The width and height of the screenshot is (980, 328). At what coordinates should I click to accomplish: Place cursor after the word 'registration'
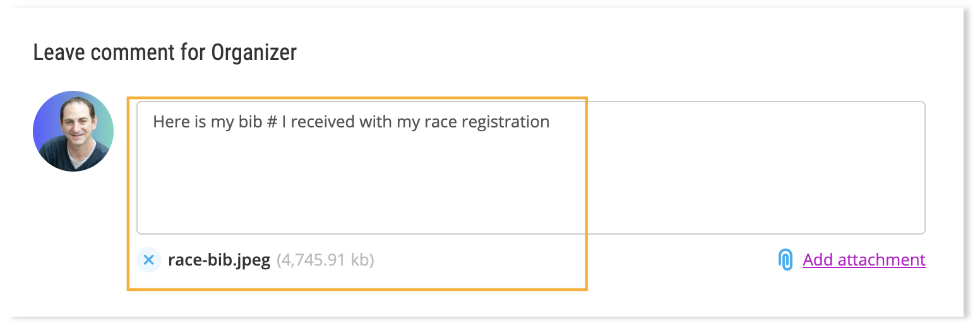point(551,121)
